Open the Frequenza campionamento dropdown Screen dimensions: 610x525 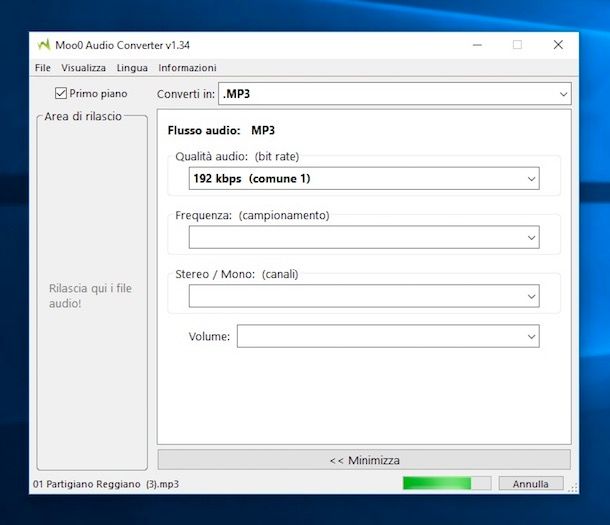(363, 238)
